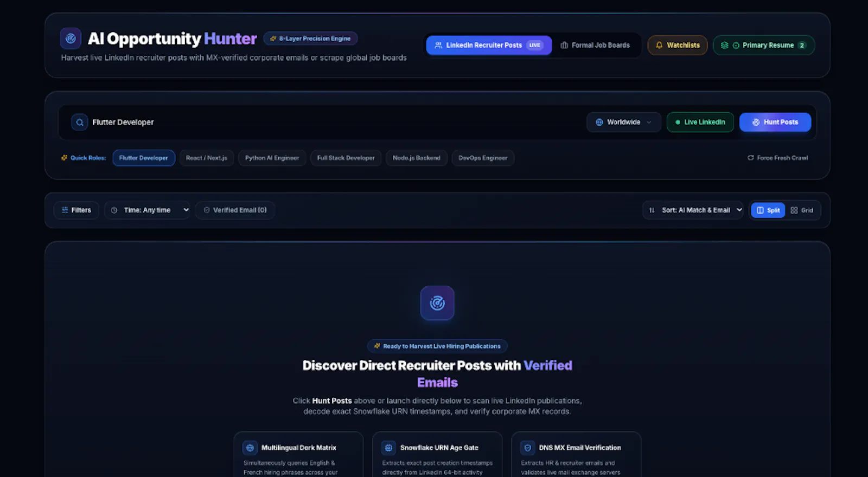Click the DNS MX Email Verification card title

(580, 448)
